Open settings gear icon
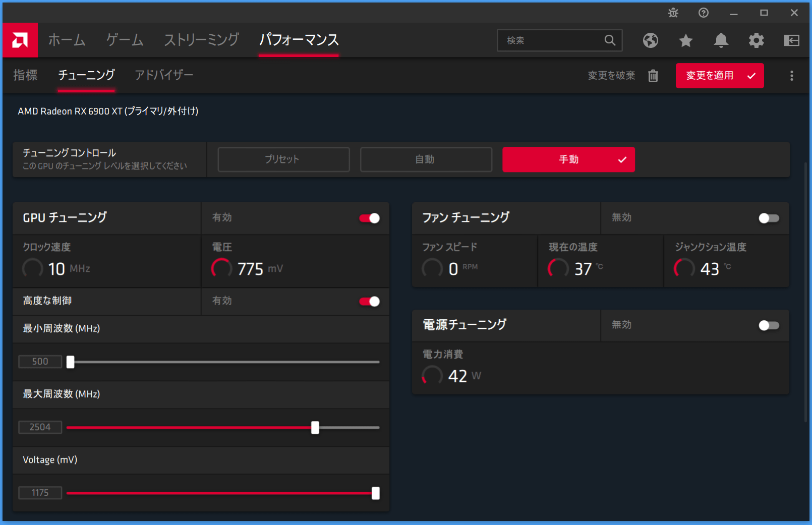812x525 pixels. tap(757, 40)
